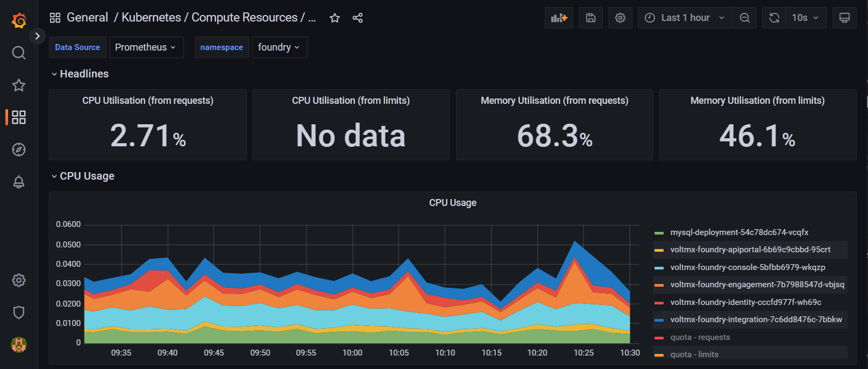The height and width of the screenshot is (369, 868).
Task: Open the search dashboards icon
Action: click(x=19, y=53)
